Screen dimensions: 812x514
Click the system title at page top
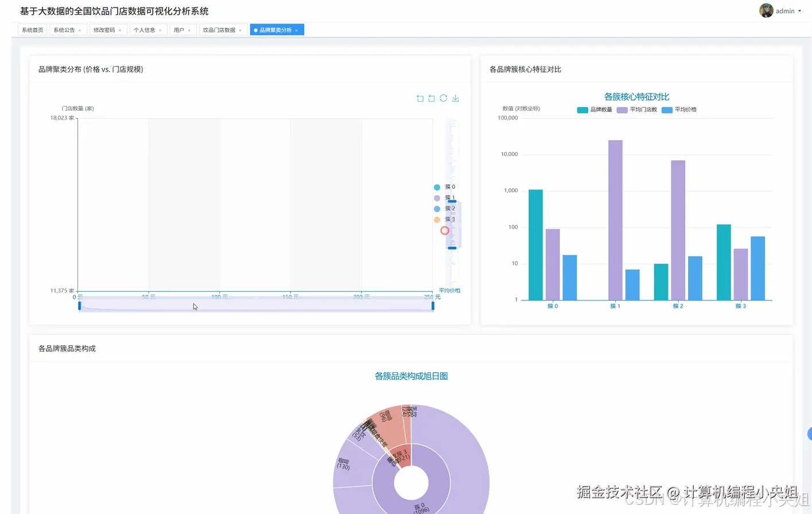[114, 11]
